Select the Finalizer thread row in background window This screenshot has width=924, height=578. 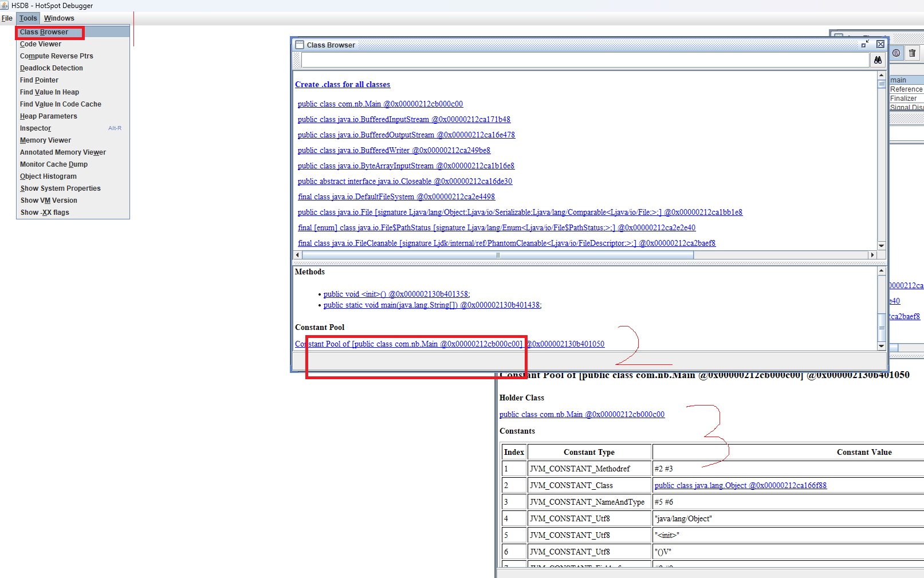click(x=906, y=99)
